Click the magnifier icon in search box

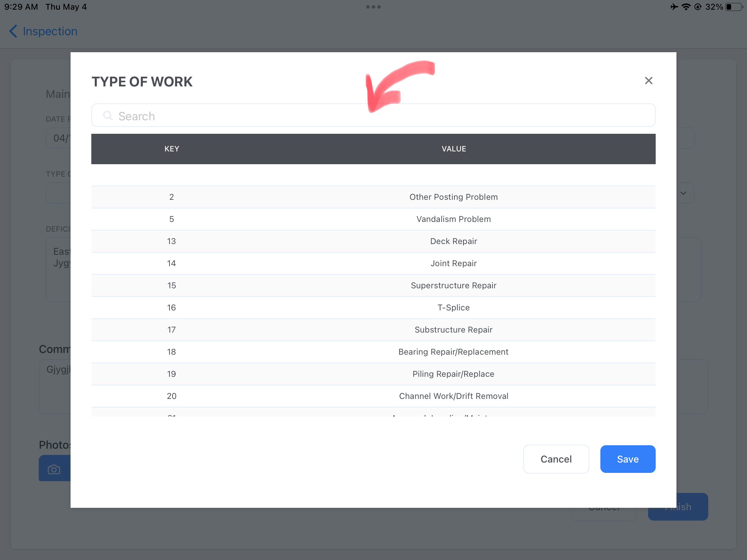108,116
